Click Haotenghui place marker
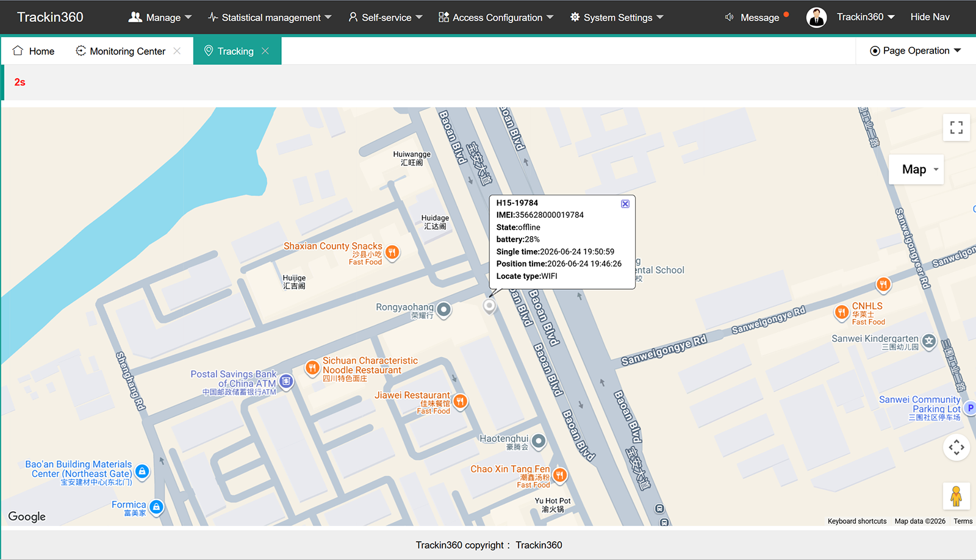The width and height of the screenshot is (976, 560). [538, 440]
